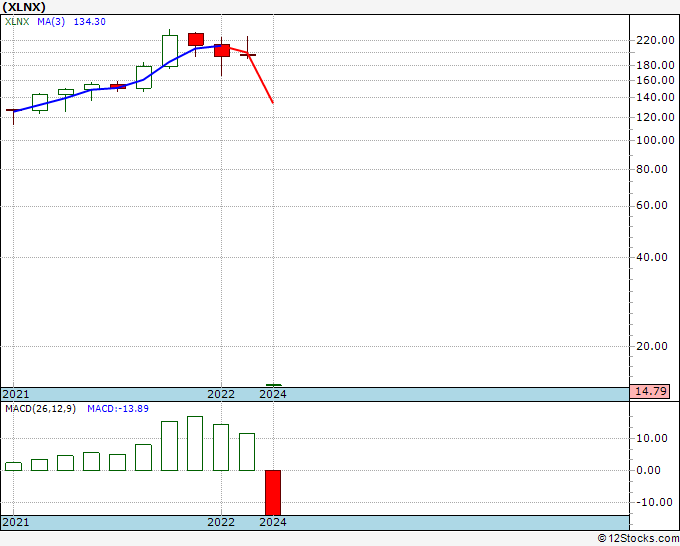Click the 14.79 last price tag
The height and width of the screenshot is (546, 680).
coord(650,392)
